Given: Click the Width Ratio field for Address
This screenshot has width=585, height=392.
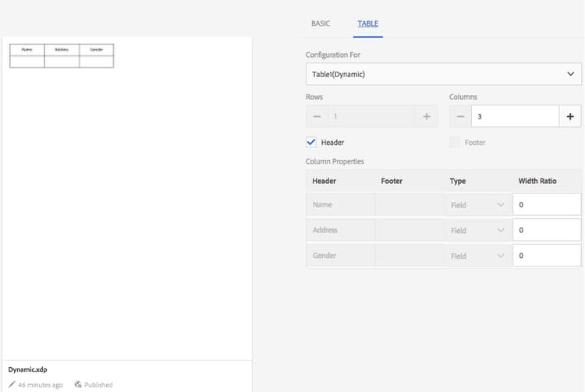Looking at the screenshot, I should coord(546,230).
